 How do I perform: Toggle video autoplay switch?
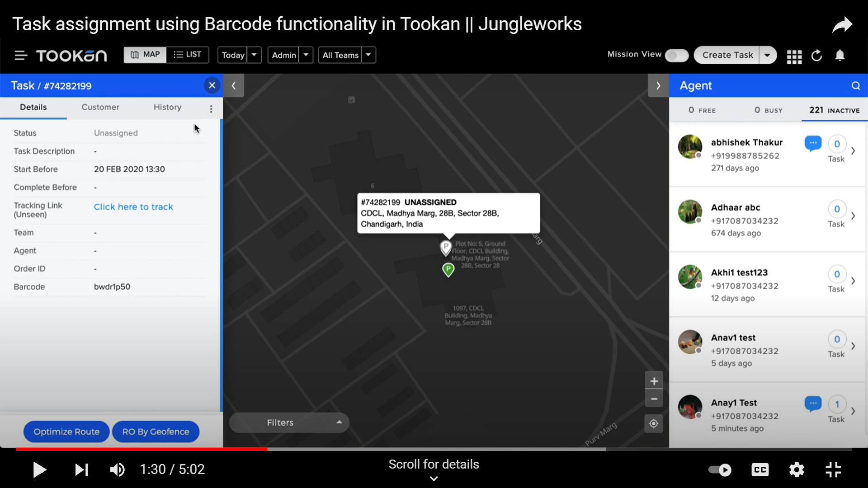tap(719, 470)
